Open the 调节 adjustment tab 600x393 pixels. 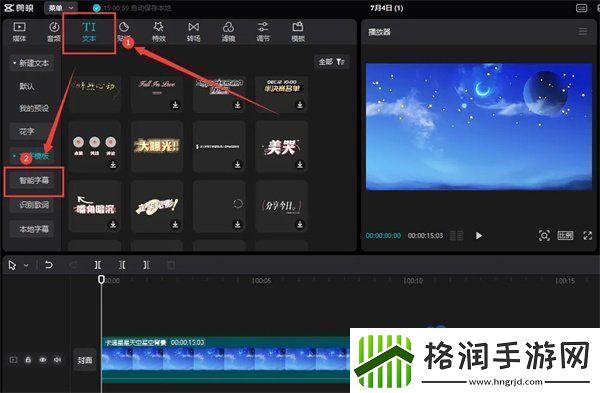(x=263, y=32)
